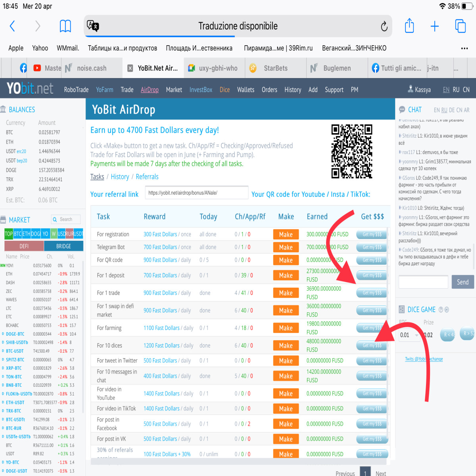
Task: Click Make for Telegram Bot task
Action: coord(286,247)
